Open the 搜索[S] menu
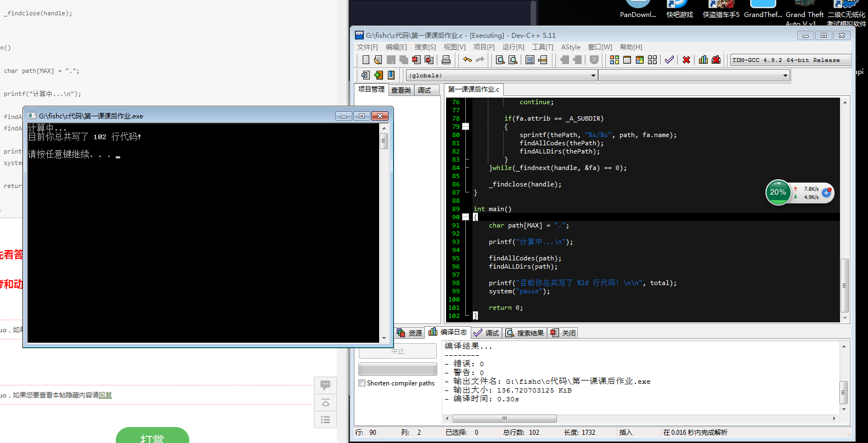The image size is (868, 443). tap(425, 47)
